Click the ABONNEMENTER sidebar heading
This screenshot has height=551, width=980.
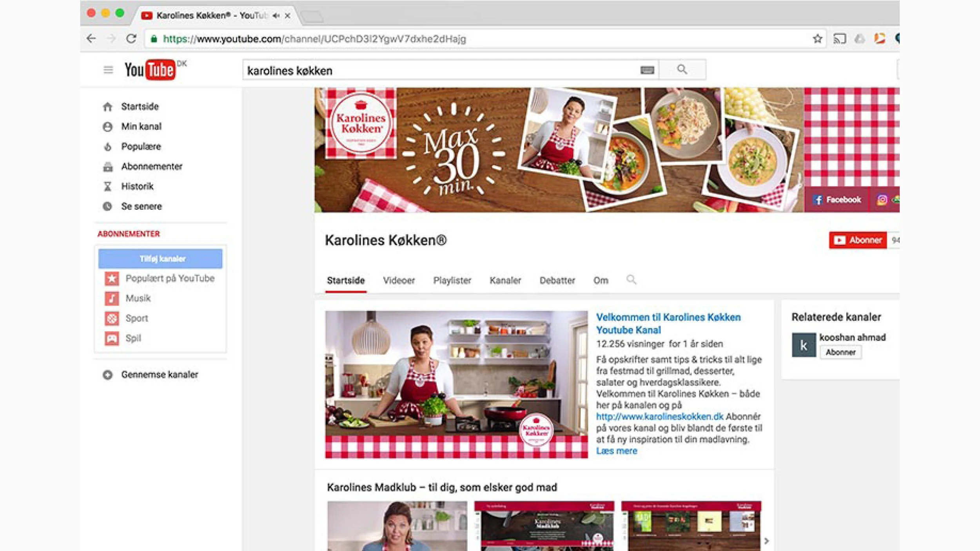tap(129, 234)
